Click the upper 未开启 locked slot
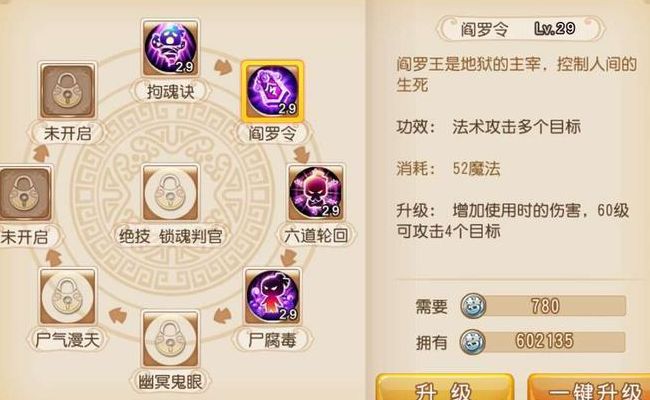The width and height of the screenshot is (650, 400). click(x=68, y=90)
